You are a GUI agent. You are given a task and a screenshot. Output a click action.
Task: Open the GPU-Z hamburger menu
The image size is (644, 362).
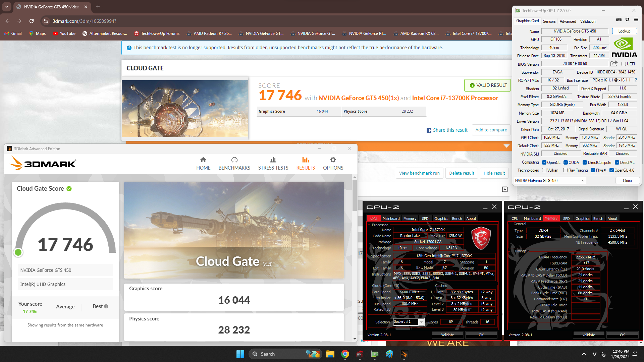(x=636, y=20)
